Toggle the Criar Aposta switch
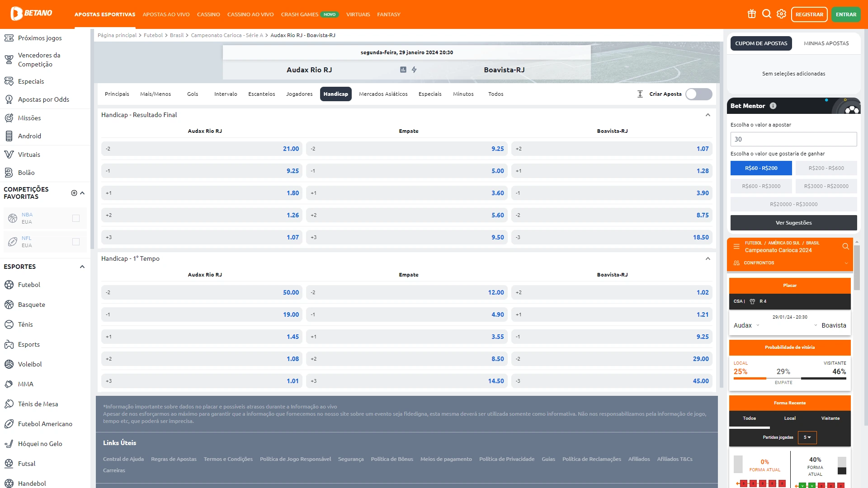This screenshot has height=488, width=868. tap(698, 94)
